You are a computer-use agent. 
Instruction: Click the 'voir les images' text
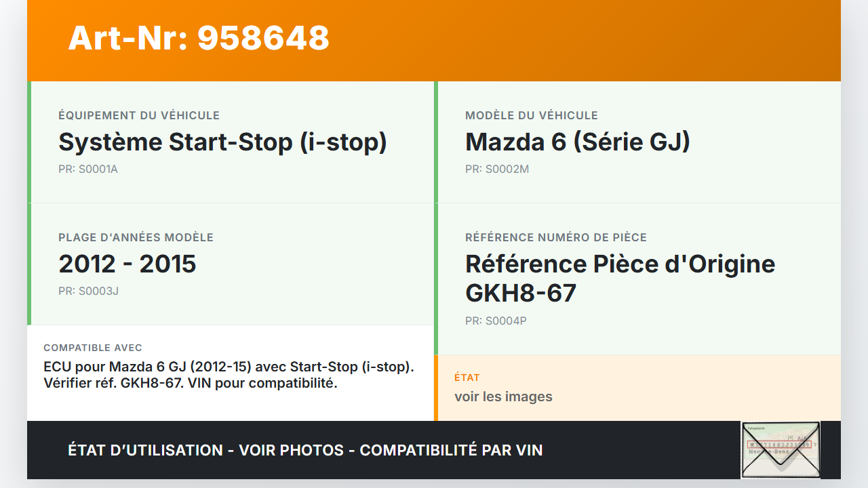point(503,396)
